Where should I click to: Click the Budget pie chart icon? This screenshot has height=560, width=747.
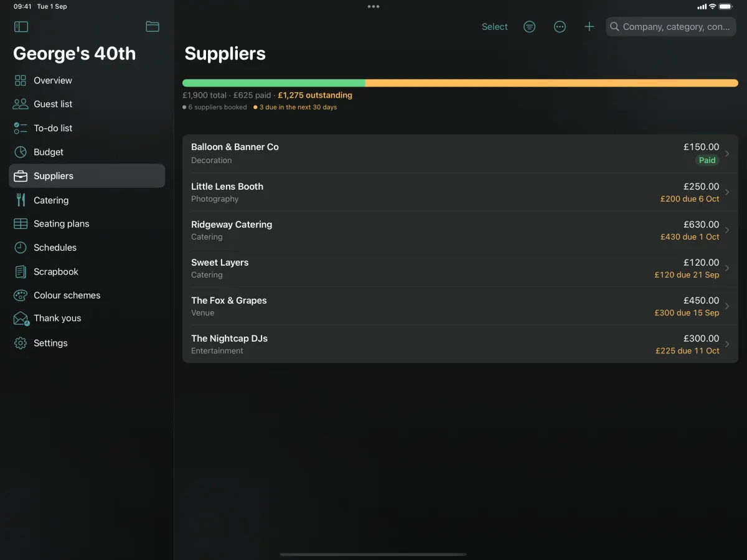click(x=21, y=152)
